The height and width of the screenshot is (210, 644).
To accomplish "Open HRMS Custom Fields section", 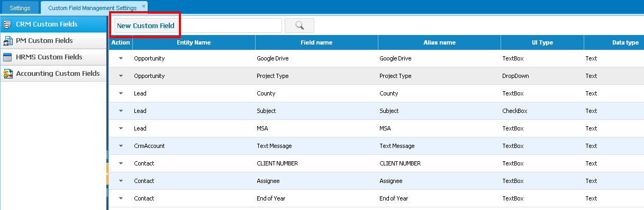I will pyautogui.click(x=53, y=57).
